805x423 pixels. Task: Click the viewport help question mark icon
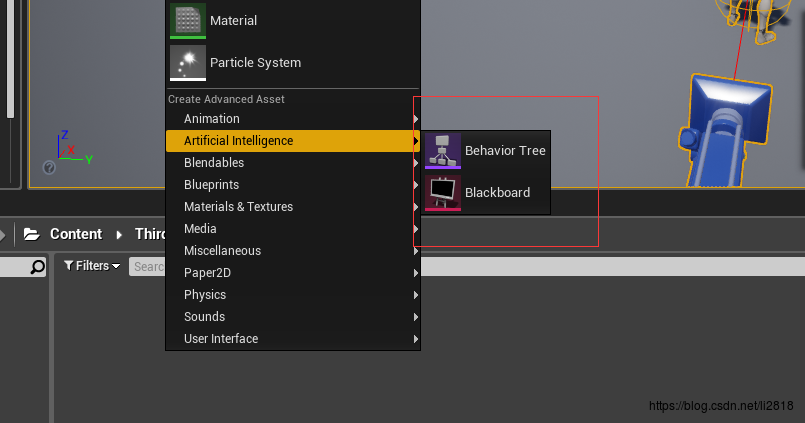click(x=49, y=168)
